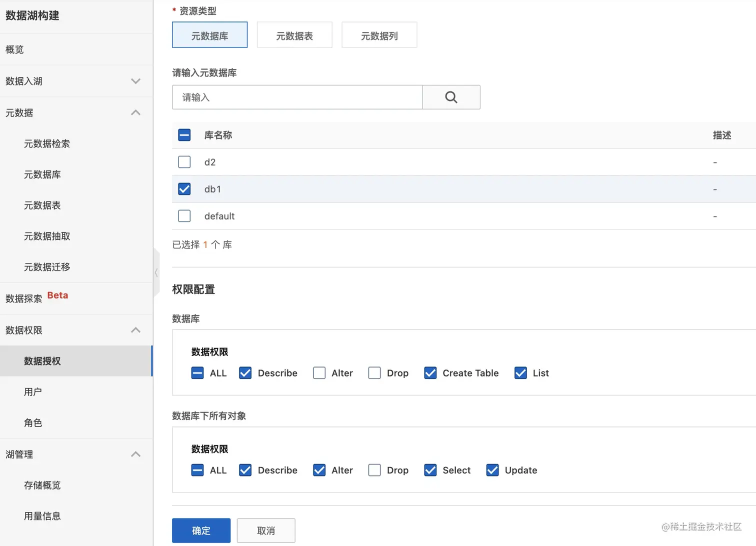
Task: Uncheck Describe in 数据库下所有对象 section
Action: 245,470
